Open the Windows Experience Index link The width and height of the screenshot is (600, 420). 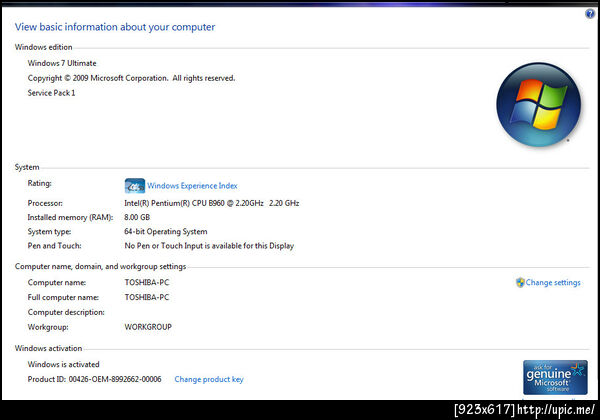(192, 186)
